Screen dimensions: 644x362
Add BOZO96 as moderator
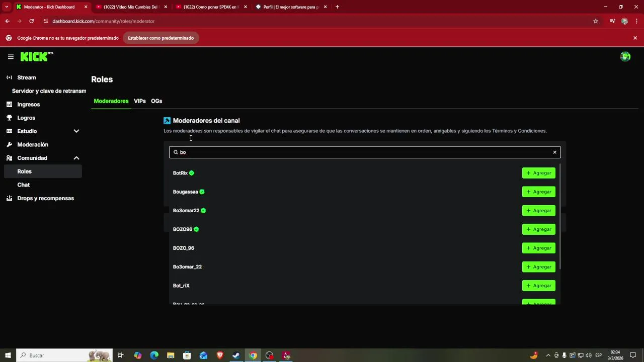coord(539,229)
